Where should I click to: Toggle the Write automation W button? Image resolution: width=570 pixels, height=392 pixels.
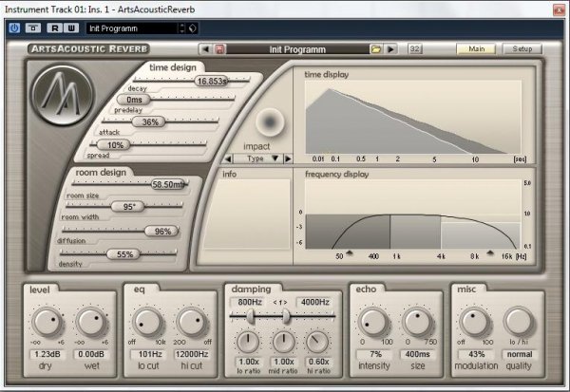[x=71, y=28]
